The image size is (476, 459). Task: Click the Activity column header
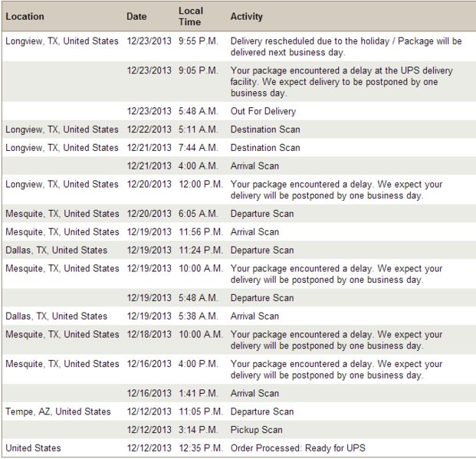click(x=247, y=16)
